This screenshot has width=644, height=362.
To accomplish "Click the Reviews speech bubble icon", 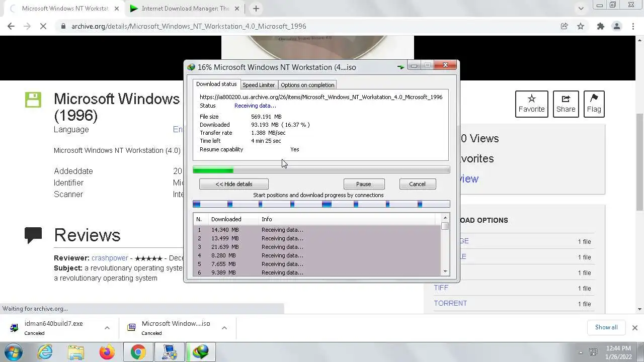I will (33, 235).
